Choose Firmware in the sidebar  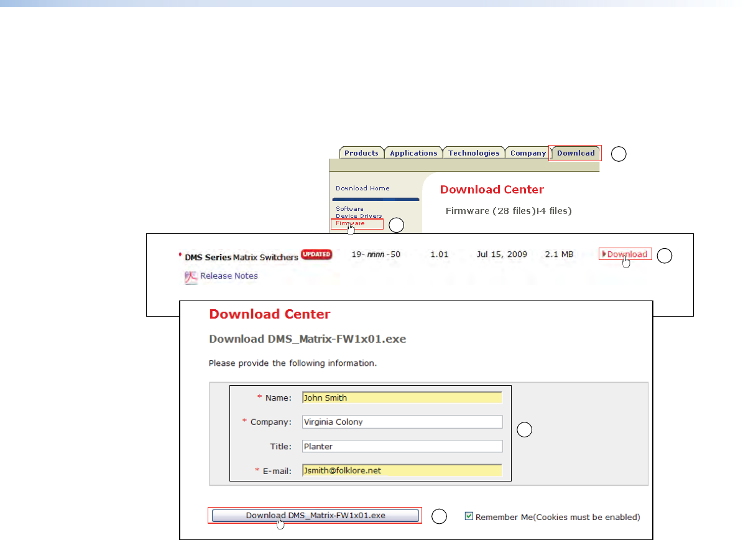point(351,223)
